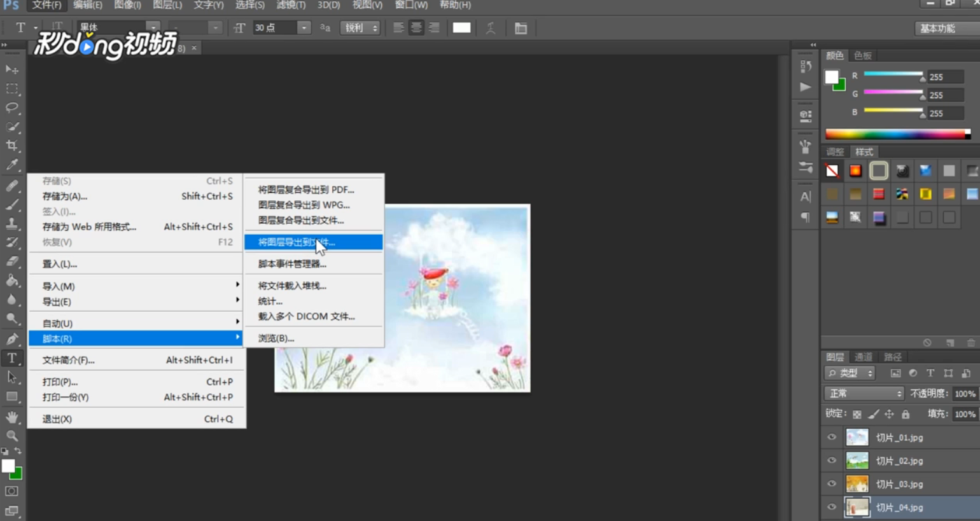Select the Eyedropper tool

click(11, 165)
